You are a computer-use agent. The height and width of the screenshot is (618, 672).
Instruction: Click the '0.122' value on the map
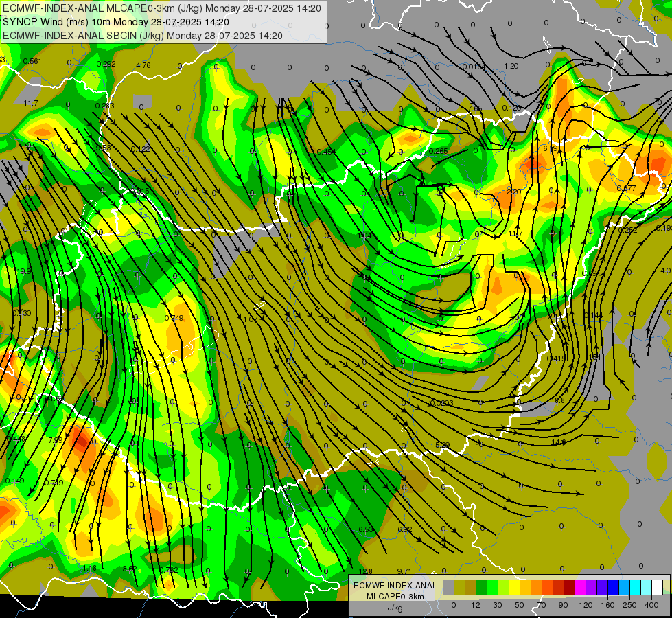click(141, 149)
